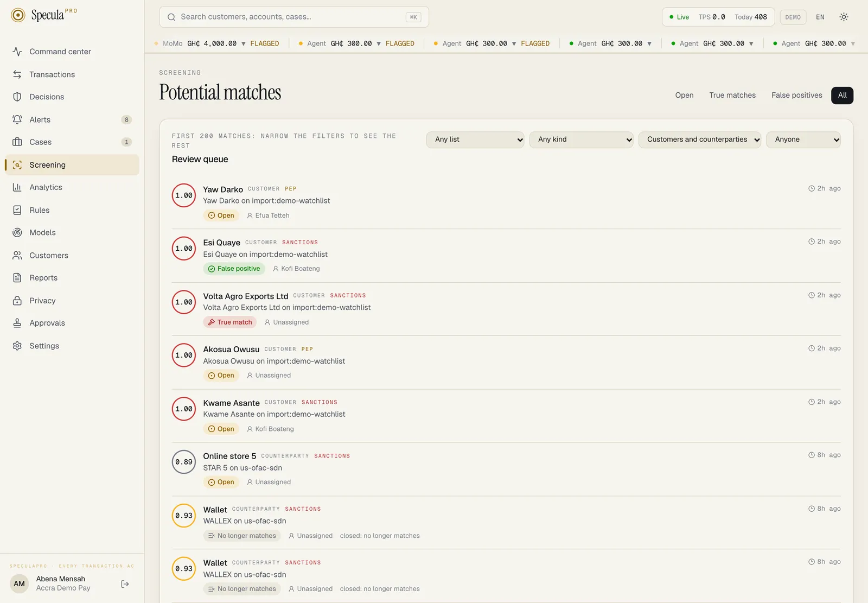Click the Screening sidebar item
The width and height of the screenshot is (868, 603).
(72, 165)
